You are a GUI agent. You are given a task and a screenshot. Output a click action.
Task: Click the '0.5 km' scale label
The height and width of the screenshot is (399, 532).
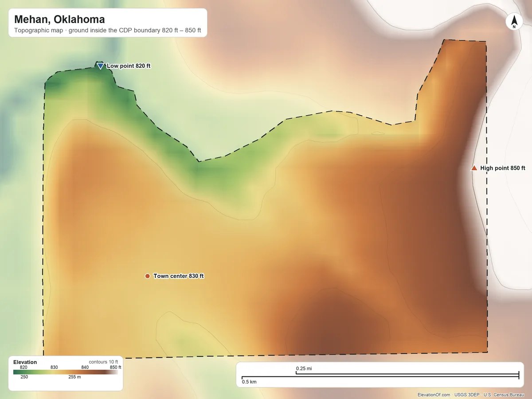tap(249, 381)
